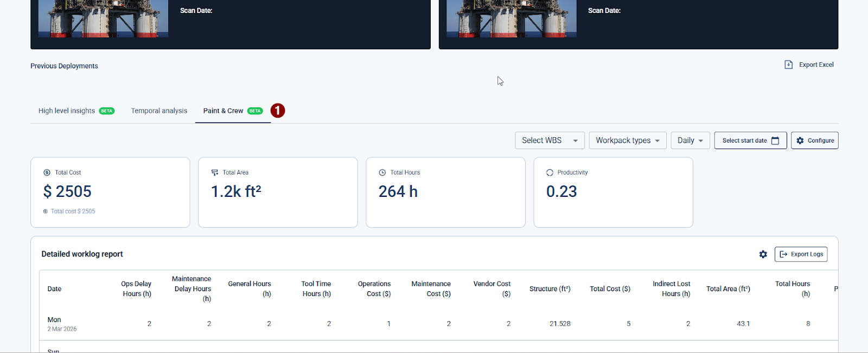868x353 pixels.
Task: Open worklog report settings gear icon
Action: tap(763, 254)
